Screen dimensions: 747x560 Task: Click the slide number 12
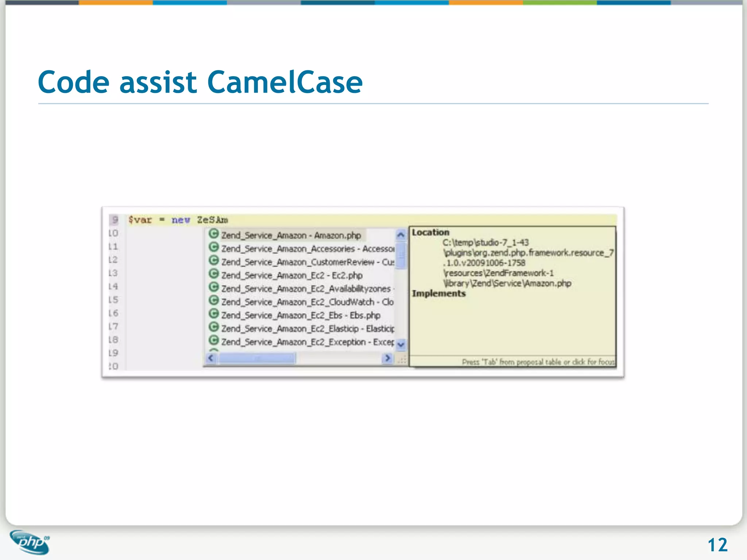[717, 545]
